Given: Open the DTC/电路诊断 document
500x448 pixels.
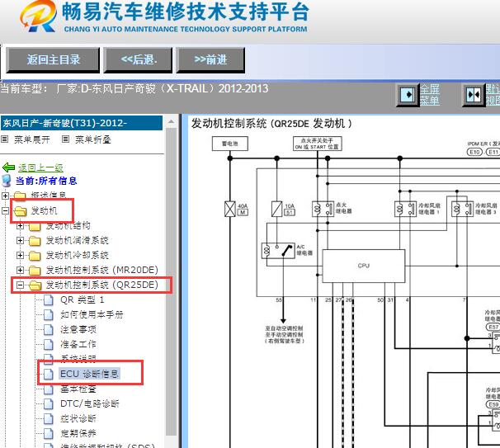Looking at the screenshot, I should [x=90, y=403].
